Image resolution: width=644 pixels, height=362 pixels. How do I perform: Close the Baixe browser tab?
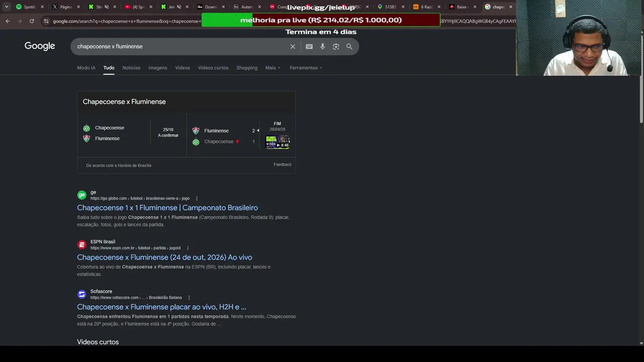(x=474, y=7)
